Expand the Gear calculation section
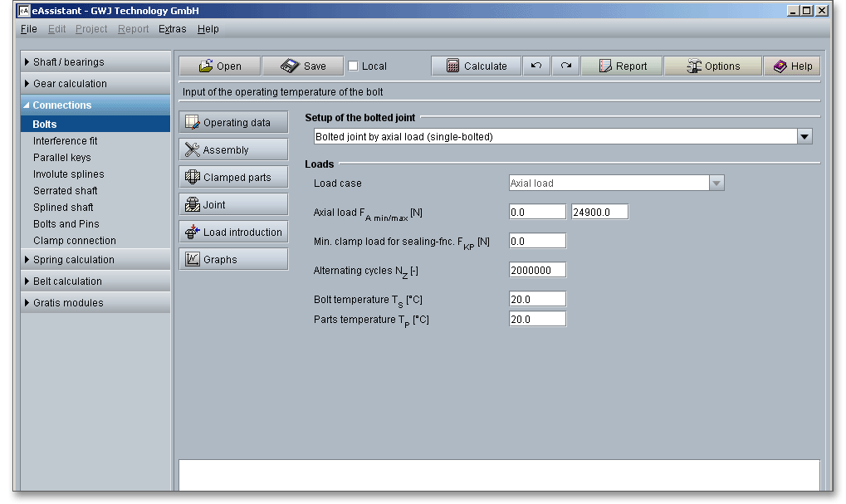This screenshot has height=504, width=846. point(70,84)
